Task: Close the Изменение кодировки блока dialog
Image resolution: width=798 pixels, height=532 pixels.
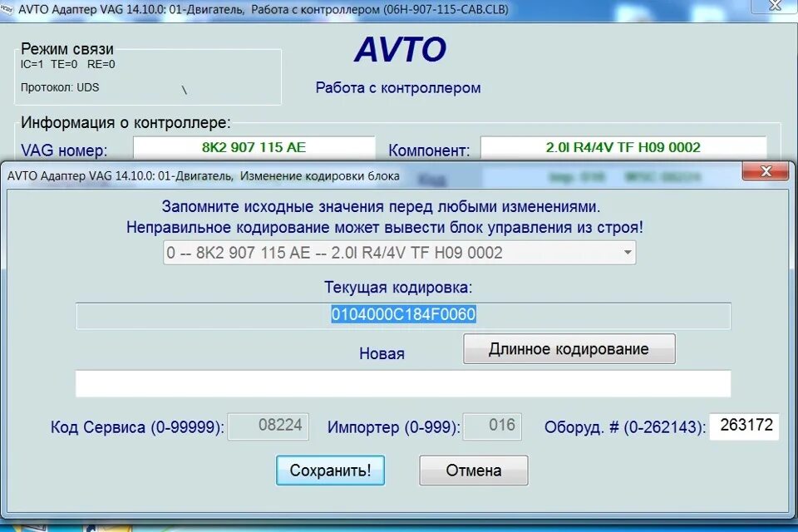Action: 766,171
